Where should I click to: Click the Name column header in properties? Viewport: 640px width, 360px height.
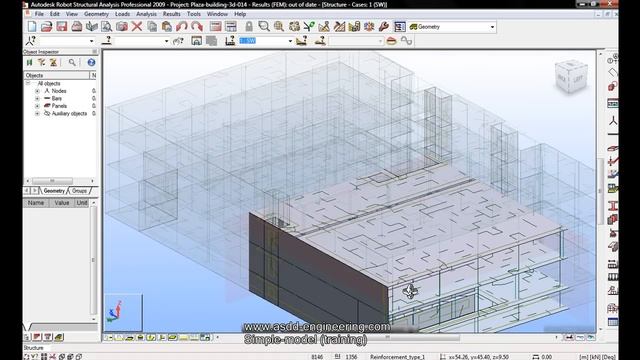pyautogui.click(x=36, y=203)
